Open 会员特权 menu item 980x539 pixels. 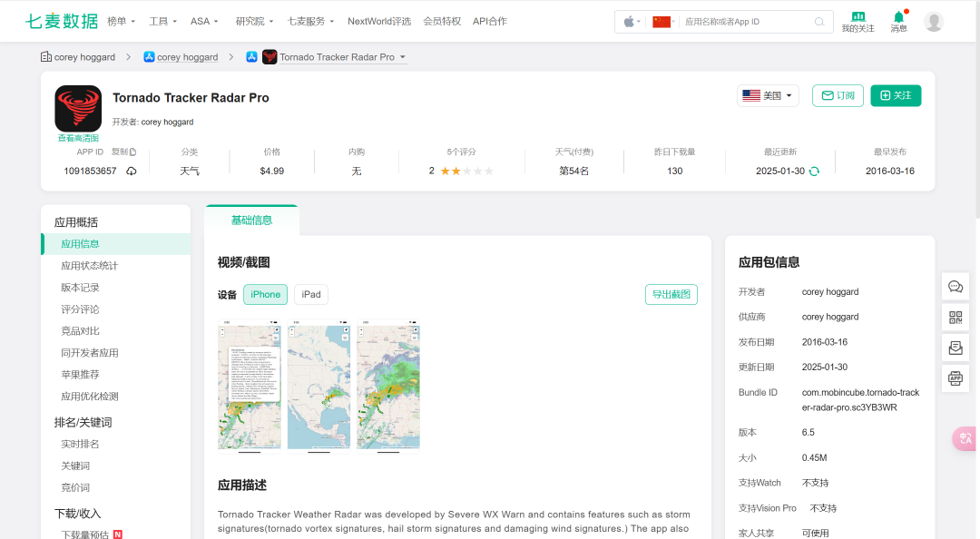coord(442,21)
